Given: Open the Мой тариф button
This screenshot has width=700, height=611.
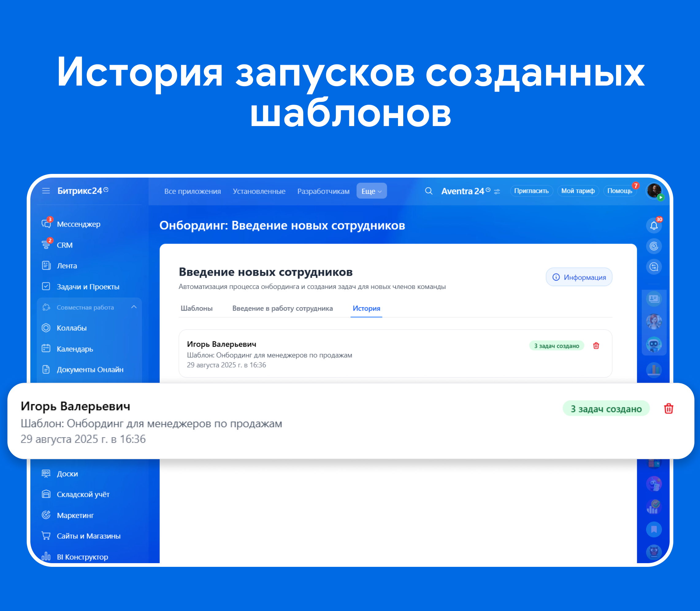Looking at the screenshot, I should pyautogui.click(x=577, y=191).
